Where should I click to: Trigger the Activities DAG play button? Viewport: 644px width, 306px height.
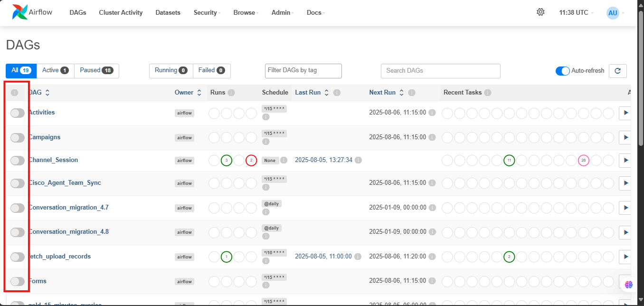625,113
